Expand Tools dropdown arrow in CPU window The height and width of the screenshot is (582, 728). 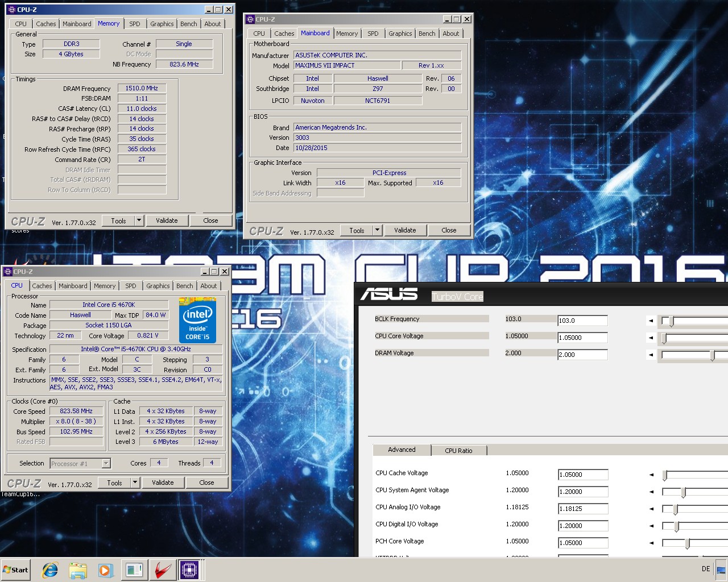[x=135, y=483]
